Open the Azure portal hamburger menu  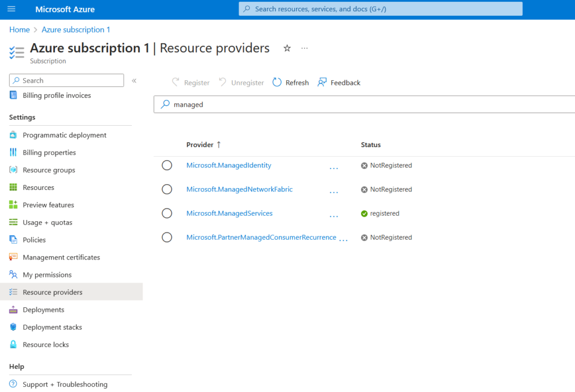[x=11, y=9]
